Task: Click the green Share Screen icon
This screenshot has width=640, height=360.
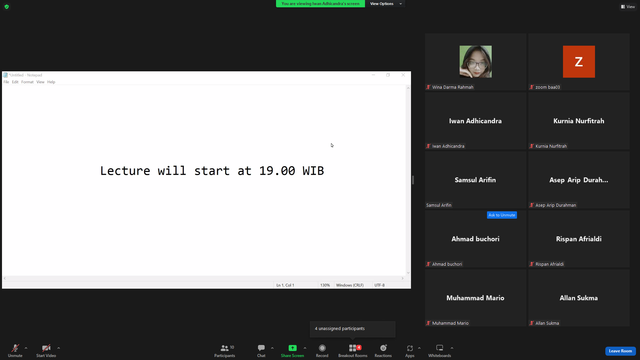Action: 293,348
